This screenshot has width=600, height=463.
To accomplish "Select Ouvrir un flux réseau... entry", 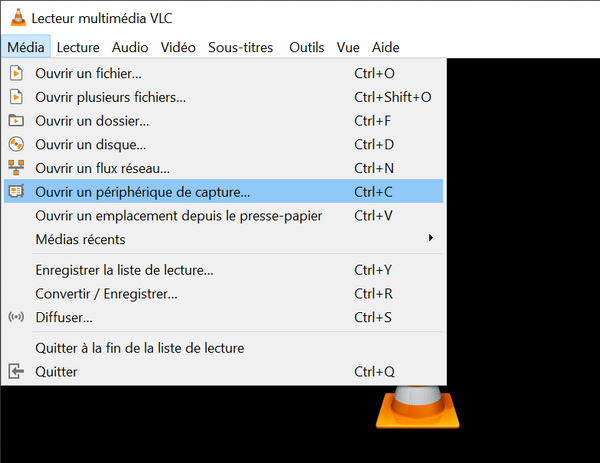I will point(223,168).
